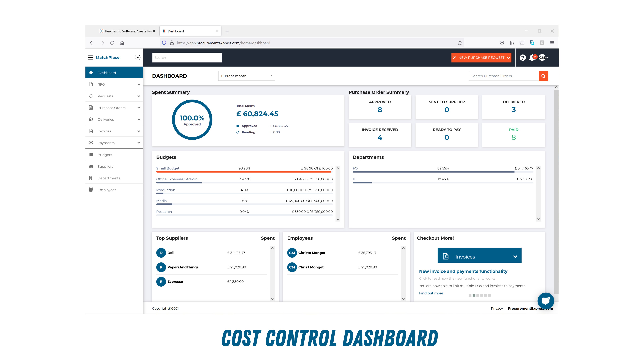
Task: Click the browser URL address bar
Action: (x=312, y=43)
